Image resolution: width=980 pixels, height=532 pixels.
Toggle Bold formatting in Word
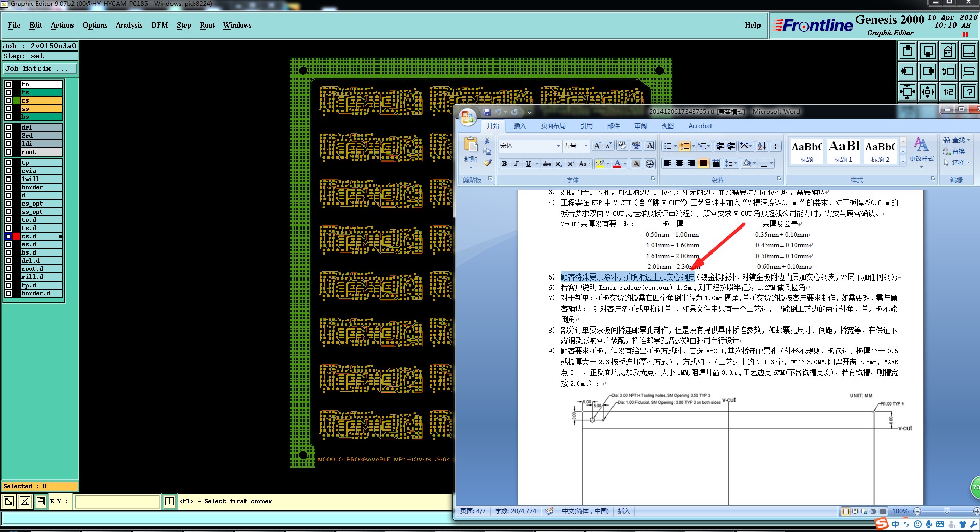[504, 164]
